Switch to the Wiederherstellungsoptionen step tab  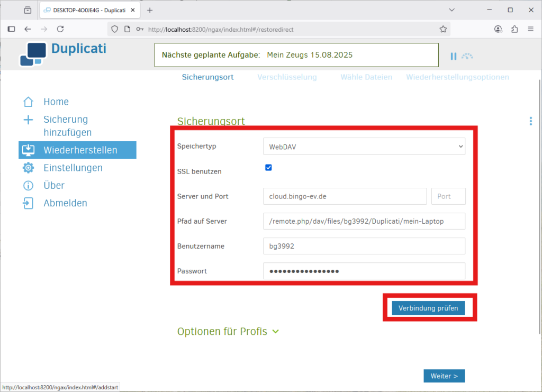[x=458, y=77]
